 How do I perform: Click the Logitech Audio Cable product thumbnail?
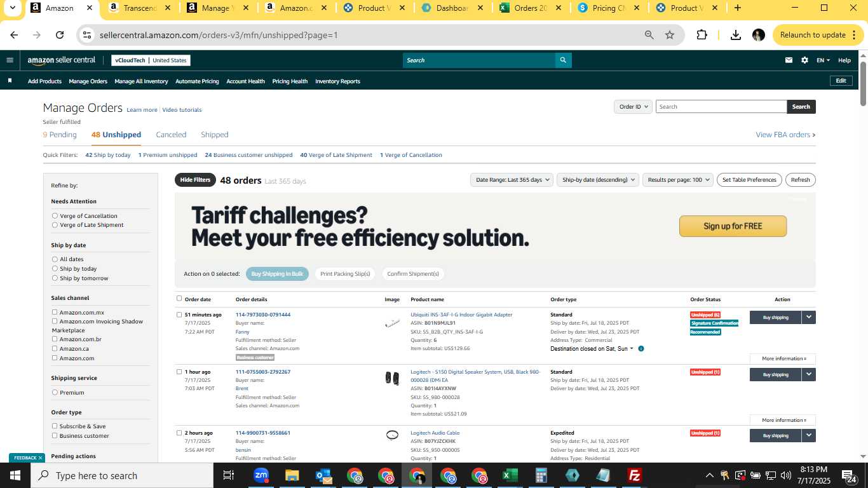(x=392, y=435)
